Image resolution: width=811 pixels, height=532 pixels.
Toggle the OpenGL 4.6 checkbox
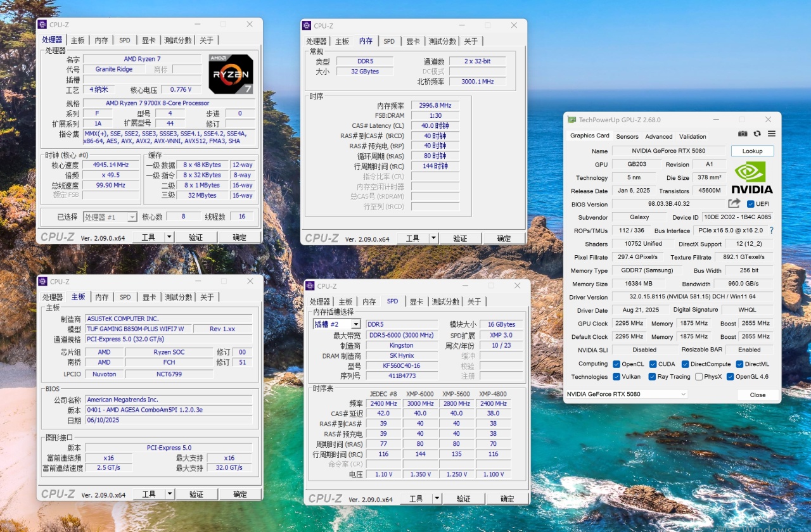(x=731, y=377)
